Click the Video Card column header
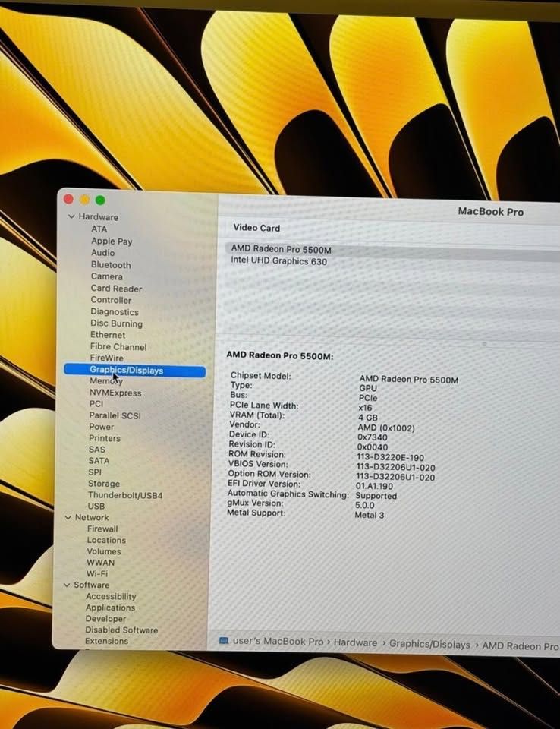The width and height of the screenshot is (560, 729). click(x=256, y=228)
